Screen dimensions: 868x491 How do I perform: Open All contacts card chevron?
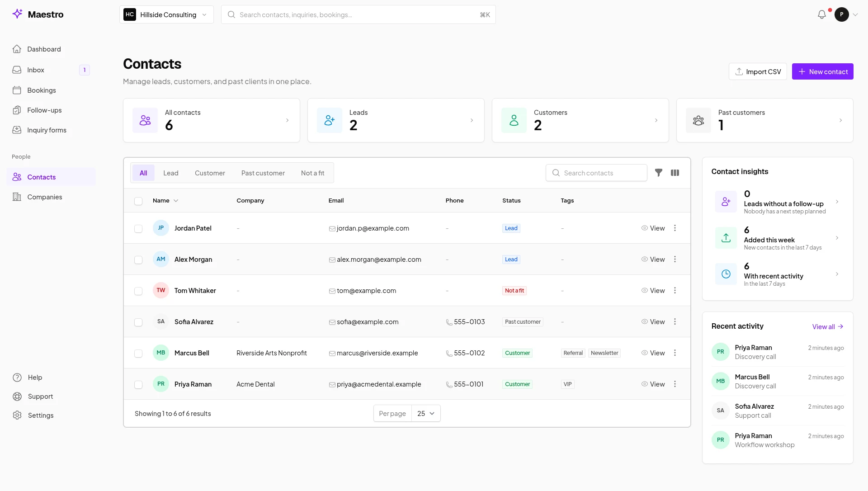(x=287, y=120)
